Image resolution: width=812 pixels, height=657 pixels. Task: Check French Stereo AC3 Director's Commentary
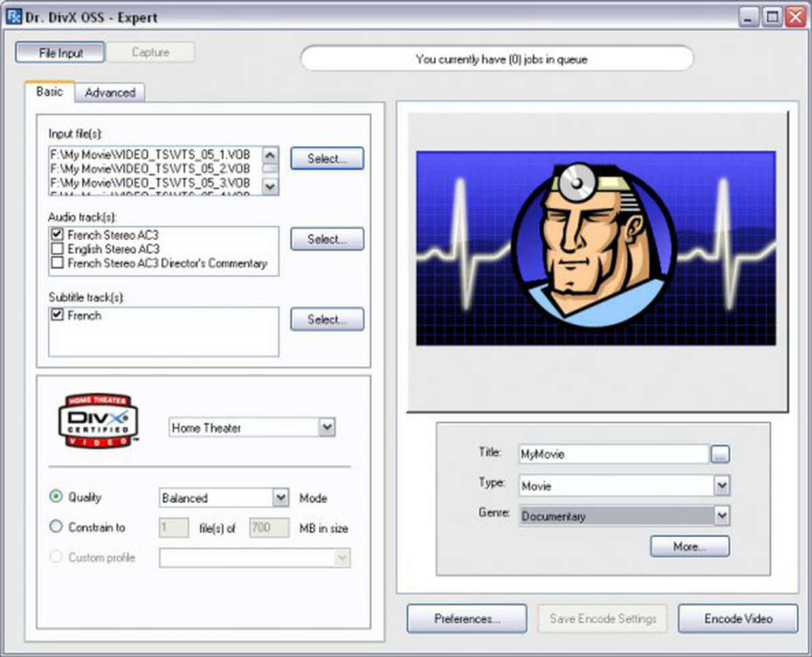[57, 264]
